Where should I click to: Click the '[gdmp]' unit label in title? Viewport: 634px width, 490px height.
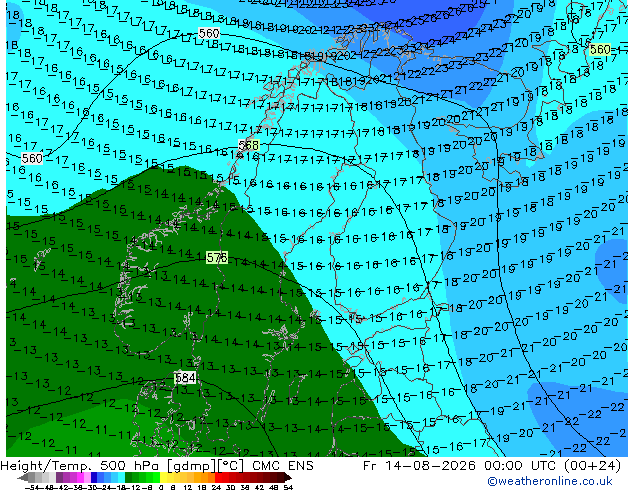191,466
